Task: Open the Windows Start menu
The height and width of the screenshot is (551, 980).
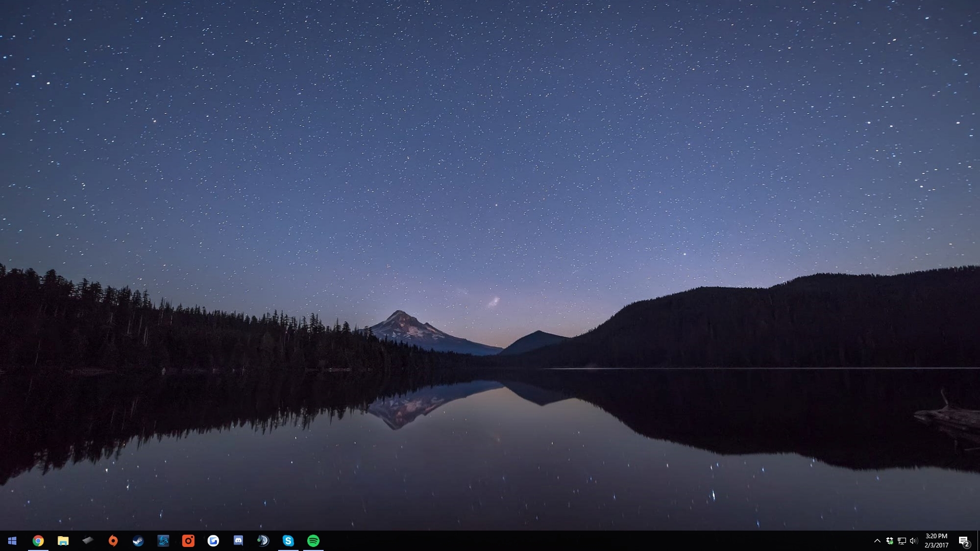Action: pos(12,541)
